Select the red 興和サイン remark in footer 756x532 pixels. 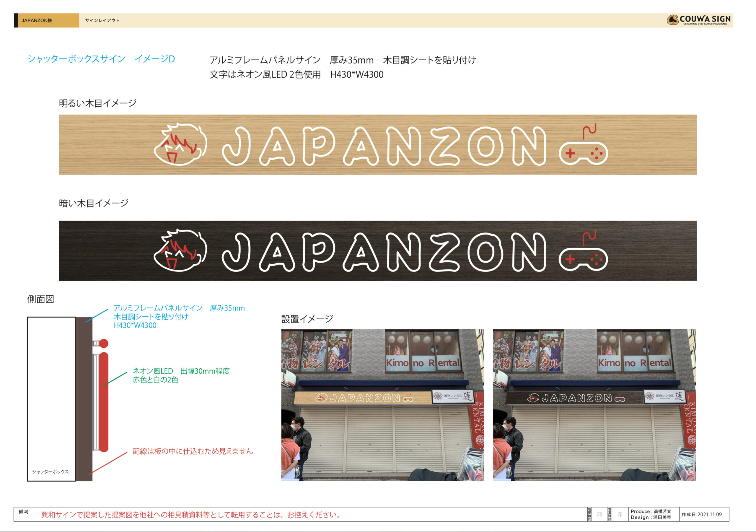click(x=191, y=515)
